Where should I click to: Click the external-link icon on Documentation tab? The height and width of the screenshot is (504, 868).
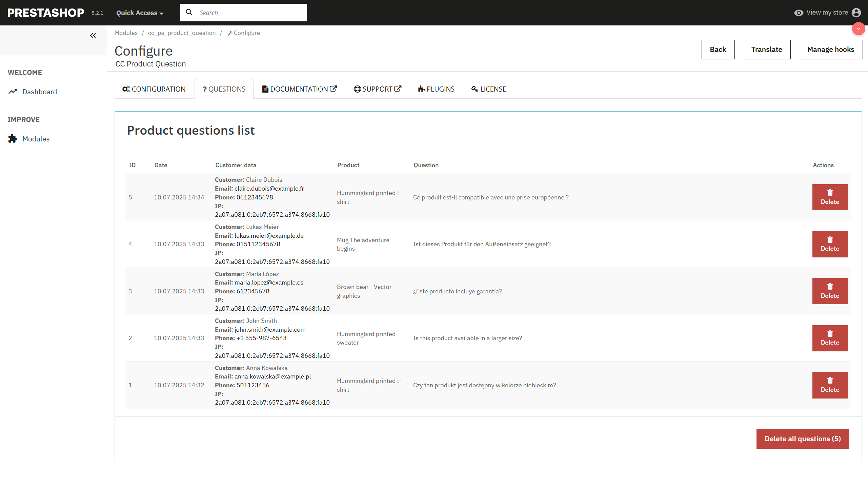coord(334,88)
